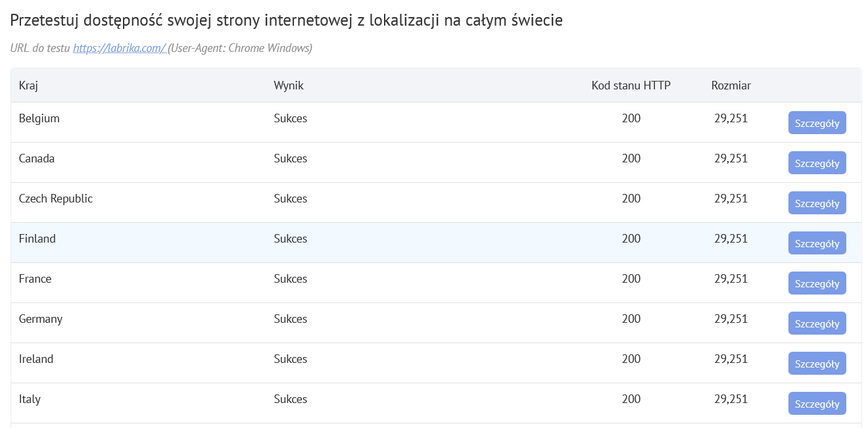Click the Kod stanu HTTP header
This screenshot has width=868, height=428.
pyautogui.click(x=631, y=85)
